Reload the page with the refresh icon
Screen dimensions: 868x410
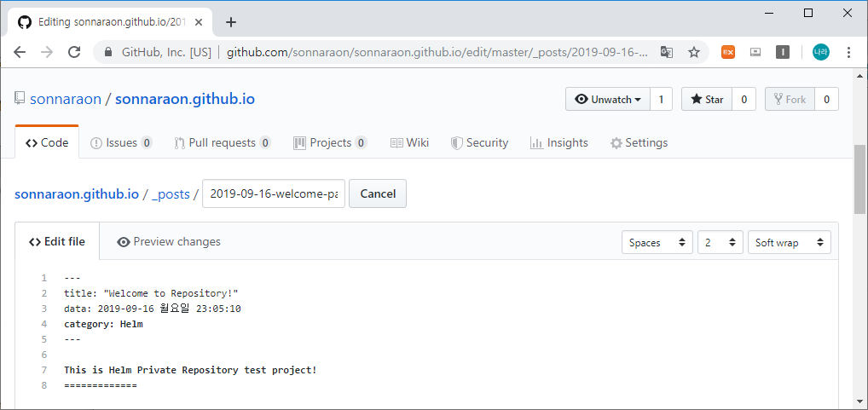[x=74, y=53]
